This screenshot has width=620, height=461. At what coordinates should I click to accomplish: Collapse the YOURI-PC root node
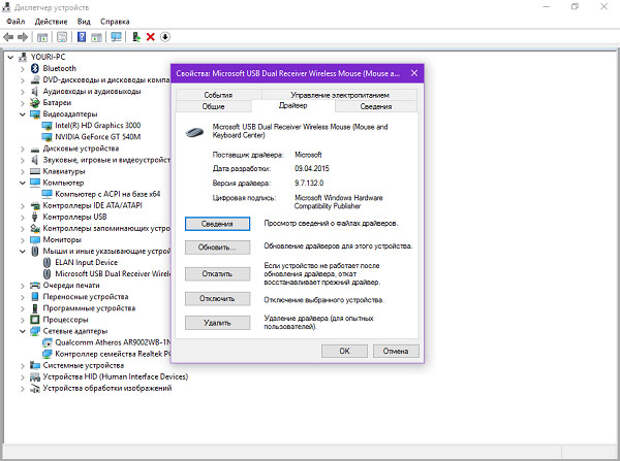click(11, 57)
